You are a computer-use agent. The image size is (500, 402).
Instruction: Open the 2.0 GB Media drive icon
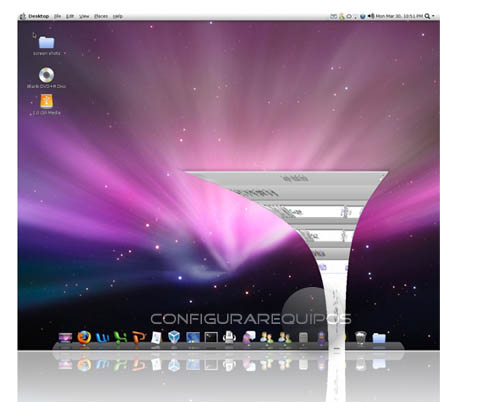click(x=46, y=101)
